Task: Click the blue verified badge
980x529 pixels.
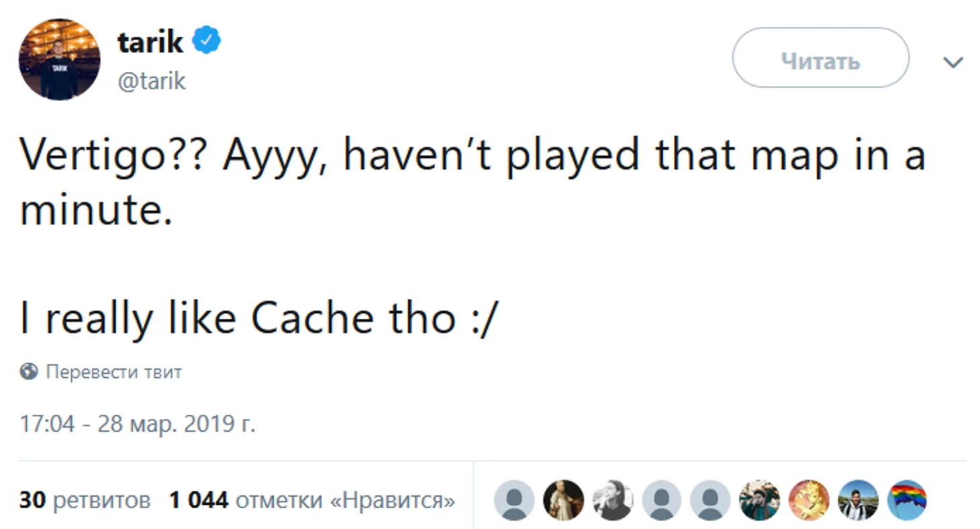Action: tap(207, 42)
